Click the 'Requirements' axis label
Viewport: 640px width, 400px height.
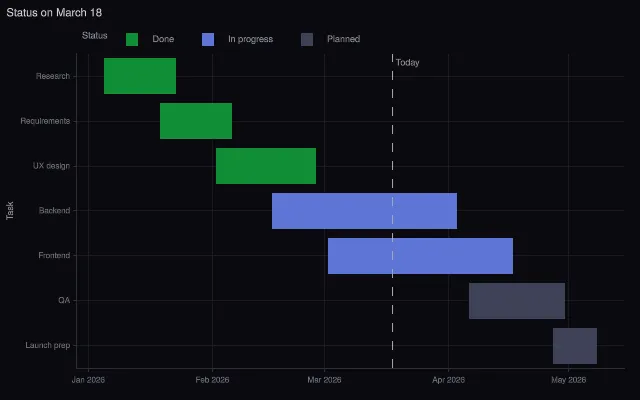(45, 121)
